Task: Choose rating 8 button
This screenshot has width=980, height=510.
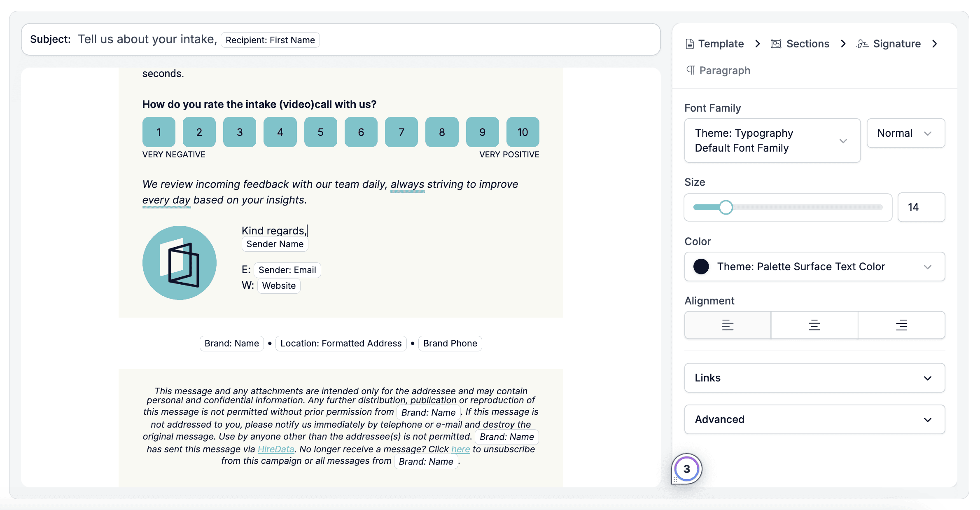Action: click(x=442, y=132)
